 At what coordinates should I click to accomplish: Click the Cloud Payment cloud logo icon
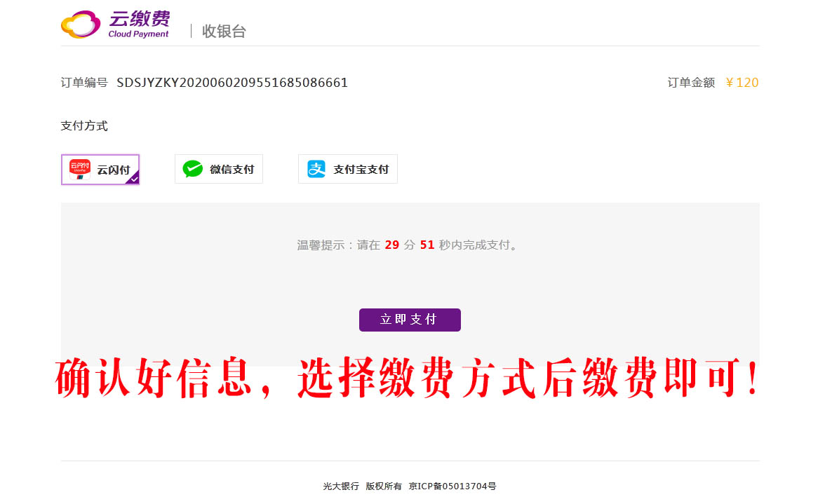click(x=81, y=24)
